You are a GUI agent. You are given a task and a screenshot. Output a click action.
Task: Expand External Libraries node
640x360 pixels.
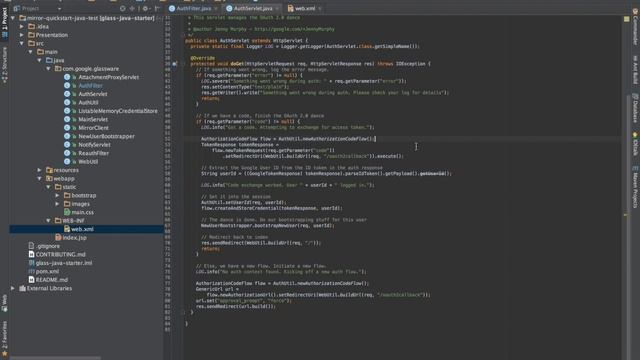tap(13, 288)
